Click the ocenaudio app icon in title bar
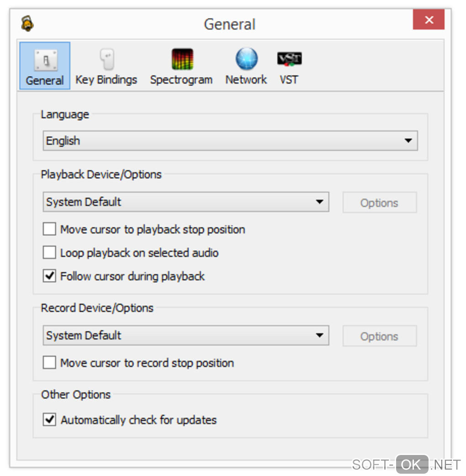The height and width of the screenshot is (476, 466). (x=27, y=24)
